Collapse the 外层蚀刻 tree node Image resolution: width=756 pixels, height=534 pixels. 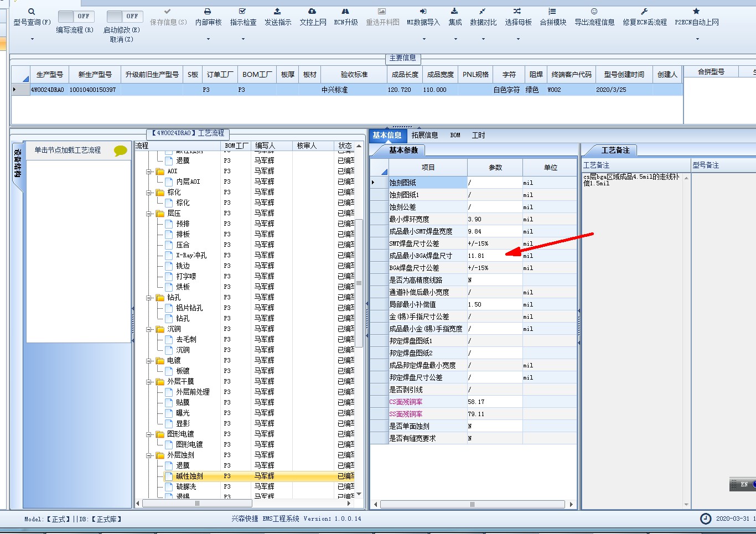[149, 455]
